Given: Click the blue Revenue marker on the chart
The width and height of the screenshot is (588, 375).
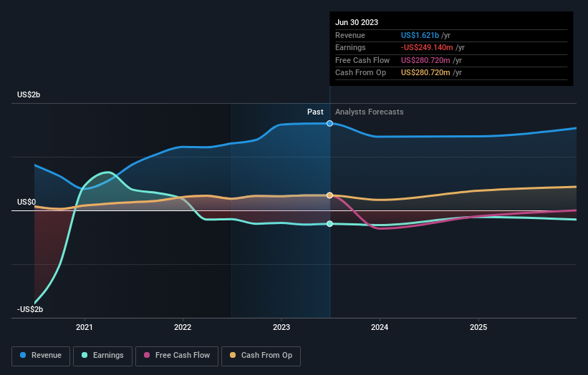Looking at the screenshot, I should click(329, 123).
